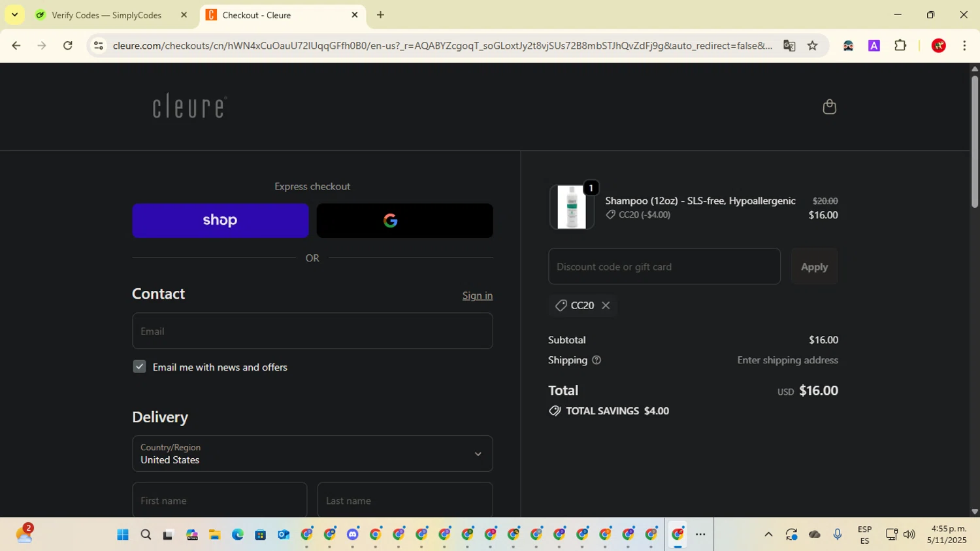The width and height of the screenshot is (980, 551).
Task: Click the CC20 discount tag label
Action: tap(582, 305)
